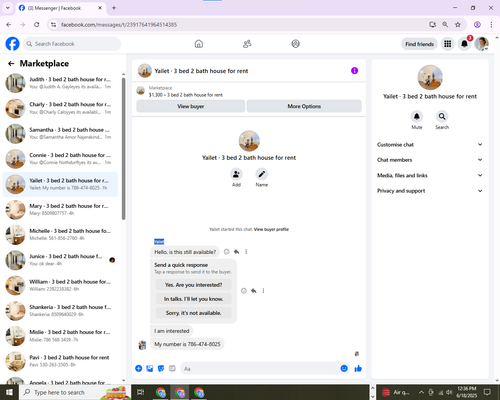Open Charly's 3 bed 2 bath conversation
This screenshot has height=400, width=500.
pos(60,108)
